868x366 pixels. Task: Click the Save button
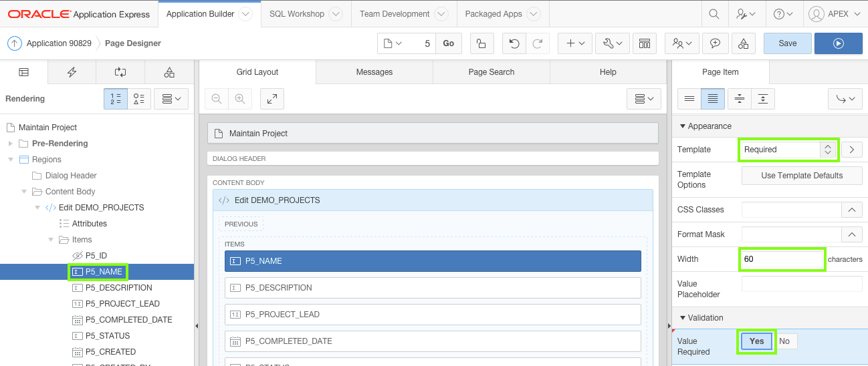click(x=787, y=43)
